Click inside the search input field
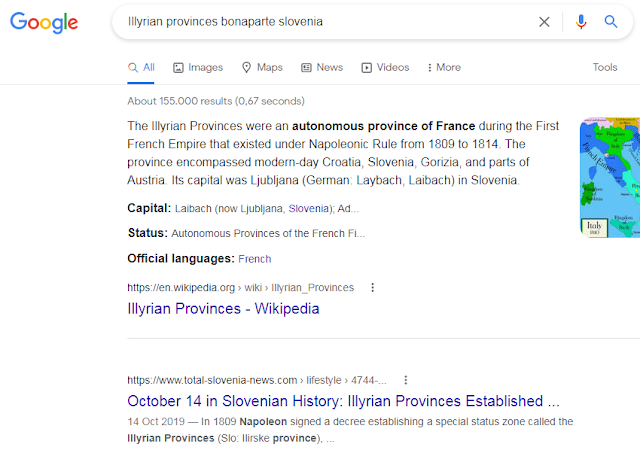640x450 pixels. click(327, 22)
